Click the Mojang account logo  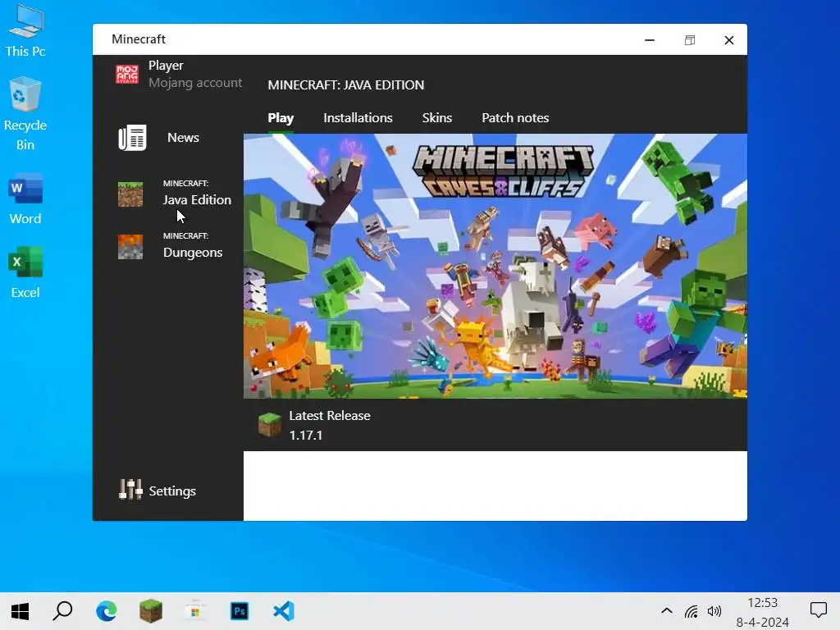(127, 74)
